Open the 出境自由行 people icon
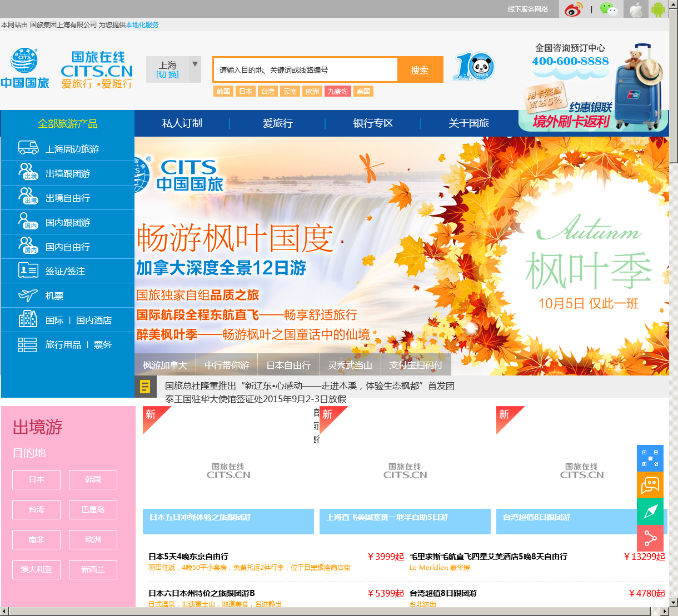The height and width of the screenshot is (616, 678). pos(28,197)
